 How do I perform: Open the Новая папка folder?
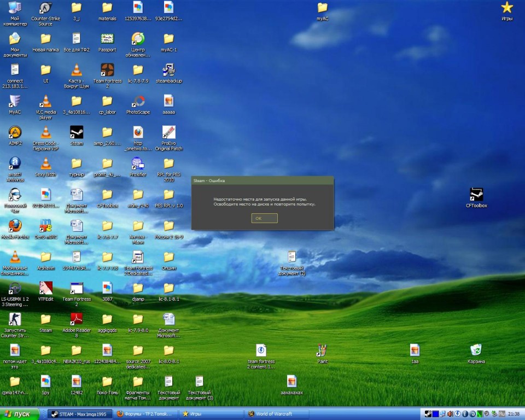click(x=45, y=43)
